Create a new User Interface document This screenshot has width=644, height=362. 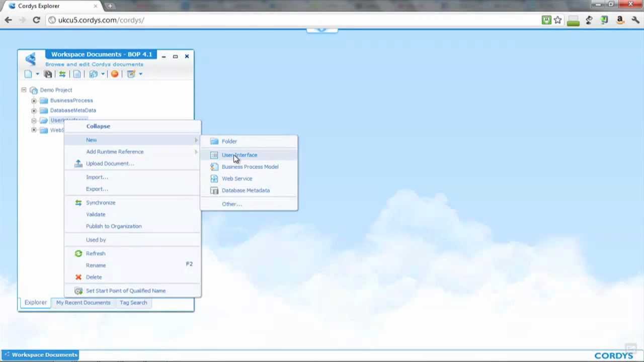[x=249, y=155]
